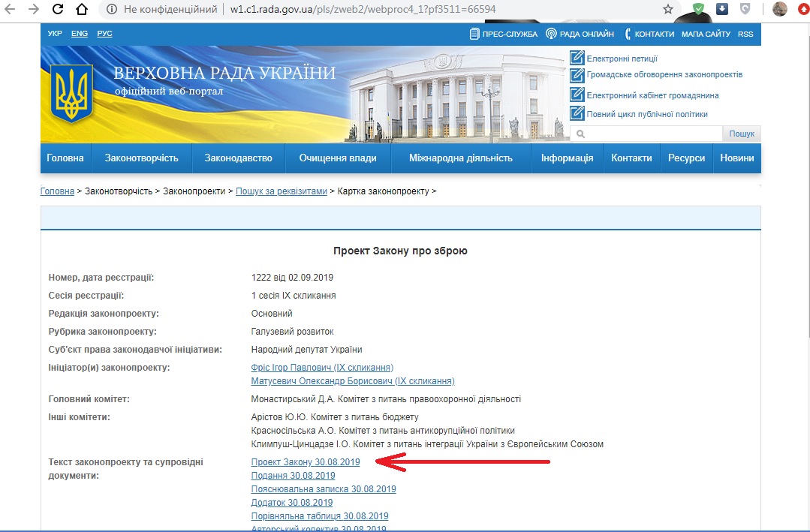Click the Ukraine coat of arms emblem
The image size is (810, 532).
point(71,93)
